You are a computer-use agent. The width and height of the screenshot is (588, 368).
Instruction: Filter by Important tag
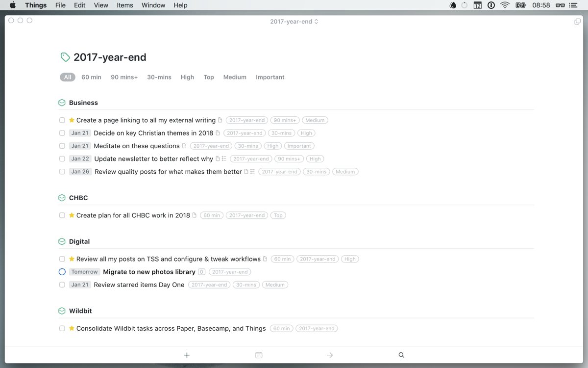[x=270, y=77]
